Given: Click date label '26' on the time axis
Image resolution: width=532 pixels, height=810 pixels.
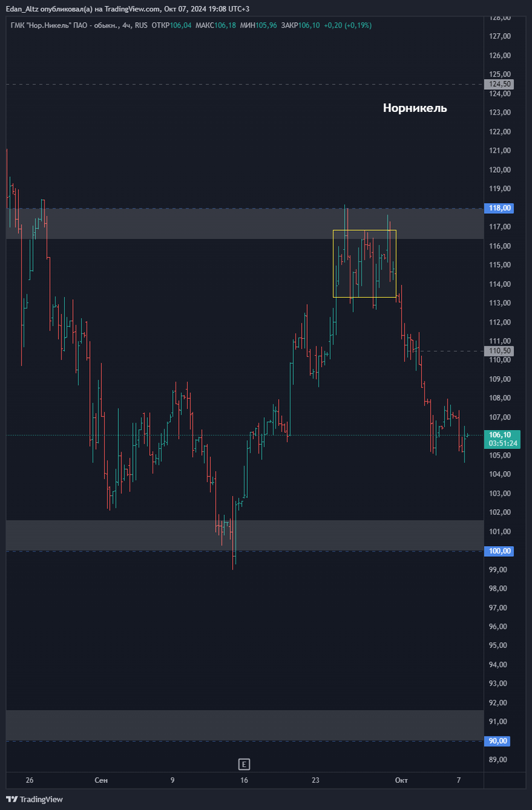Looking at the screenshot, I should 29,780.
